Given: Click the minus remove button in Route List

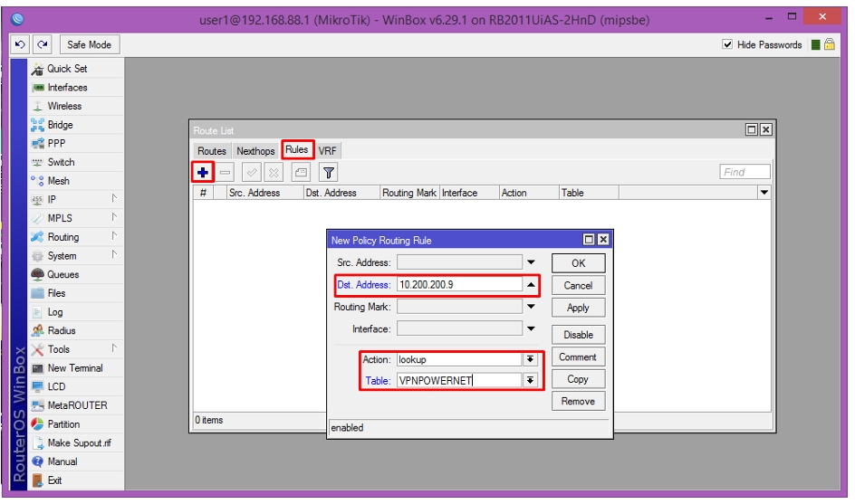Looking at the screenshot, I should (x=226, y=173).
